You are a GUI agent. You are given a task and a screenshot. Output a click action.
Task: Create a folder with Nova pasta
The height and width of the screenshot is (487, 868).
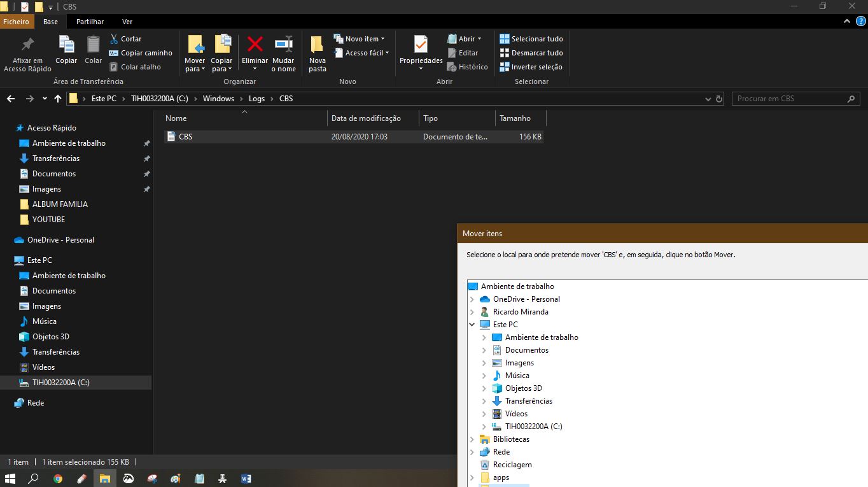point(318,53)
